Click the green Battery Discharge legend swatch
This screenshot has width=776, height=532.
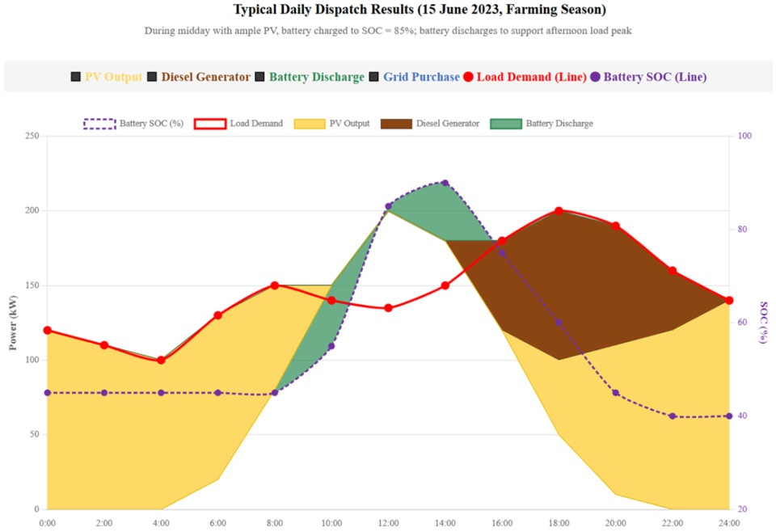pos(506,124)
